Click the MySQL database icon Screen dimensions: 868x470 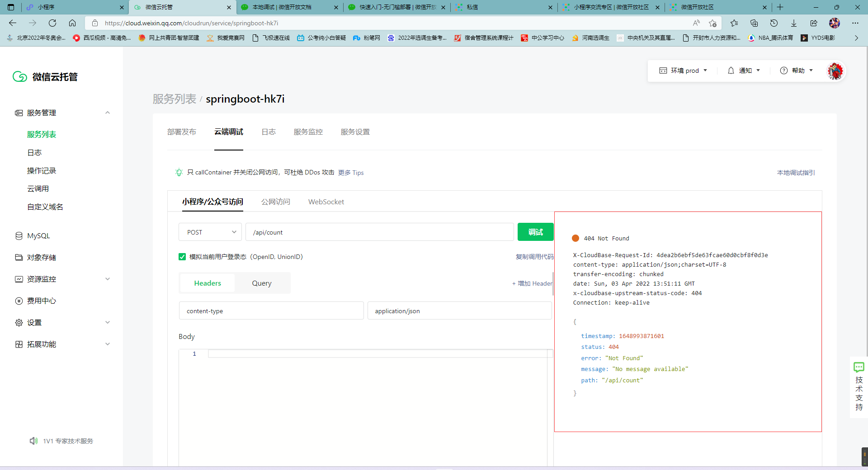click(x=19, y=236)
